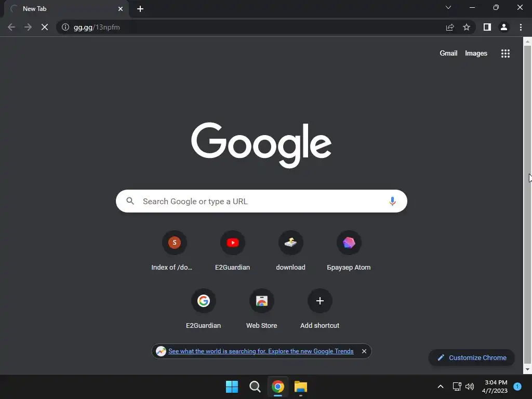Open the Google Trends promo link
Viewport: 532px width, 399px height.
coord(261,351)
